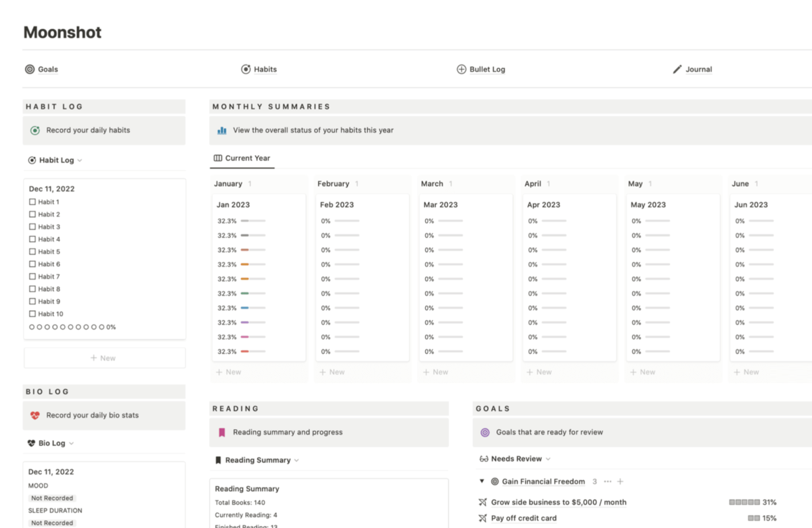Mark Habit 9 as done

coord(32,301)
